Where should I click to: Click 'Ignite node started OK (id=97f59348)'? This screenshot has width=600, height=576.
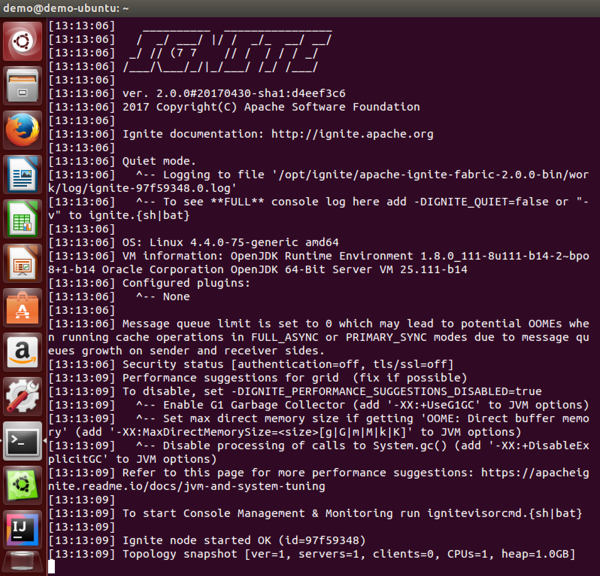point(244,540)
